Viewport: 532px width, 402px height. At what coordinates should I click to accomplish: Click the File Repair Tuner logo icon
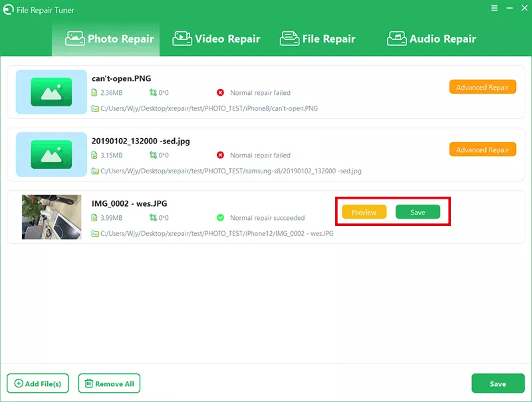8,9
